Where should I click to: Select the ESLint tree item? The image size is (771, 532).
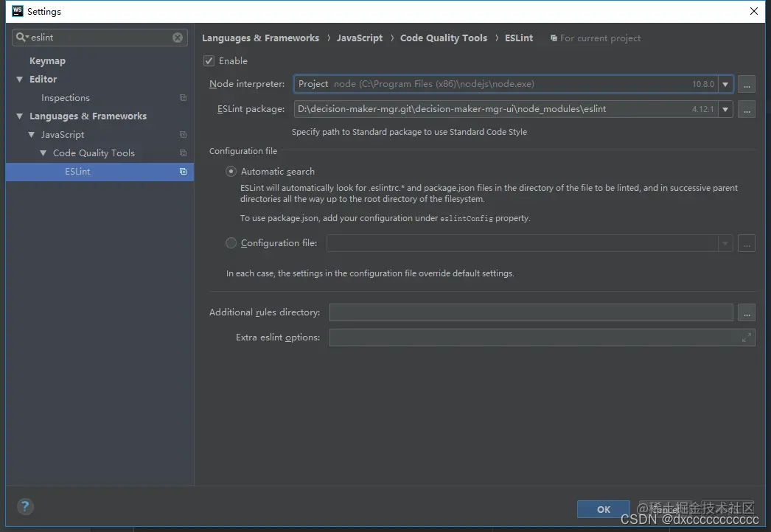[100, 172]
